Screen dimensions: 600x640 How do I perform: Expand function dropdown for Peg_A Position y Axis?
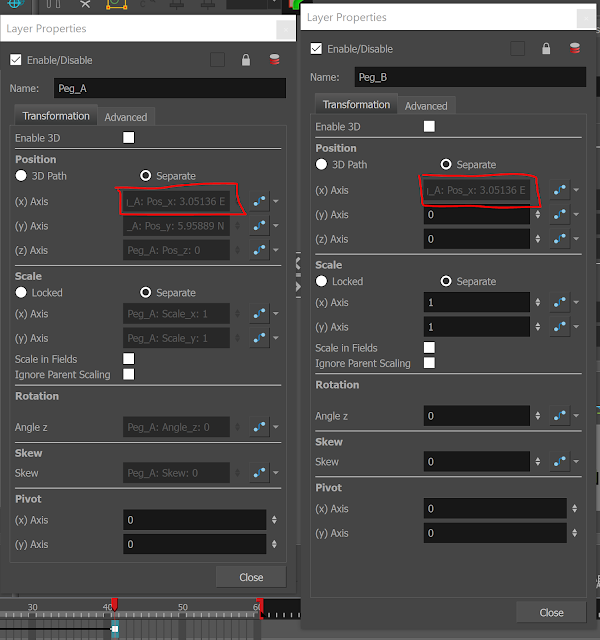point(276,226)
